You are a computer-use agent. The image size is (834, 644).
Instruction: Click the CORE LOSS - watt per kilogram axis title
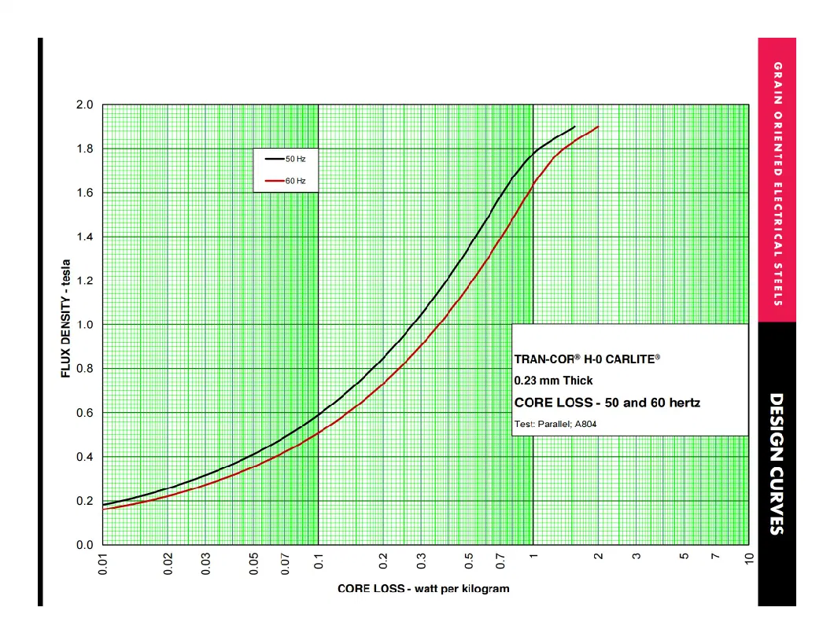pos(423,589)
